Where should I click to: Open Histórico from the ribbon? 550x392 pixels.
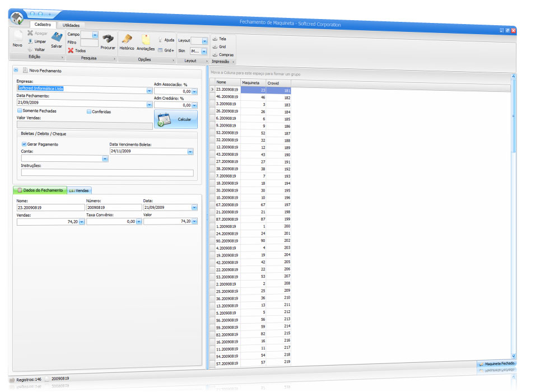127,39
